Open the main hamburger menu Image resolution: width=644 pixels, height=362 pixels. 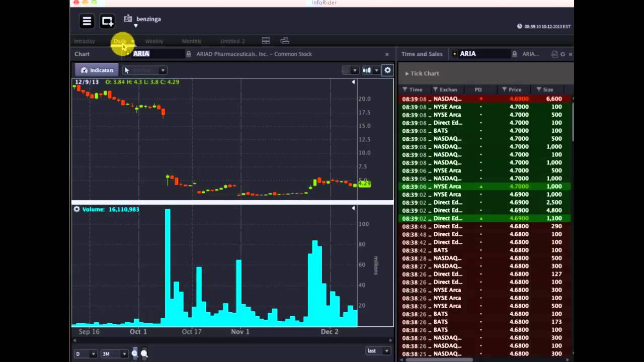point(87,21)
